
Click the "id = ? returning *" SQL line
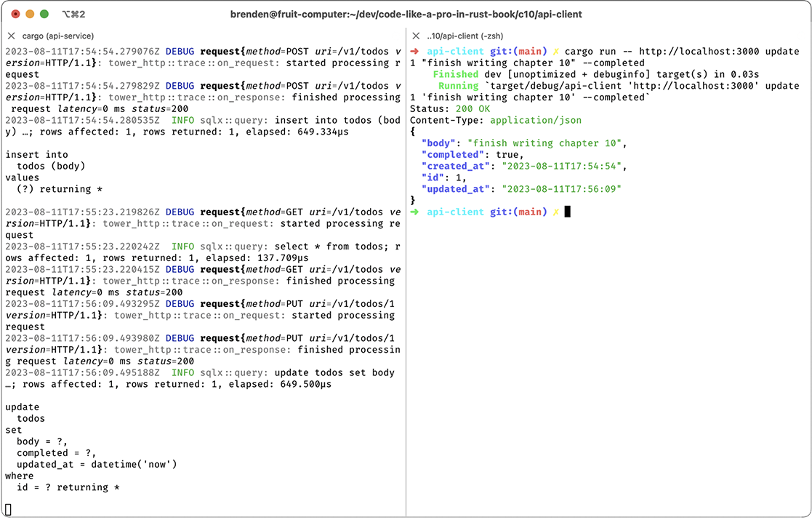tap(68, 487)
